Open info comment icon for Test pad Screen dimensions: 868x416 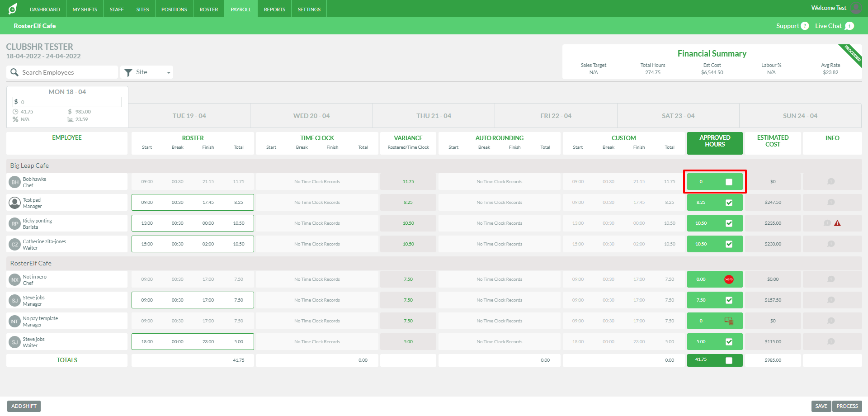coord(831,202)
